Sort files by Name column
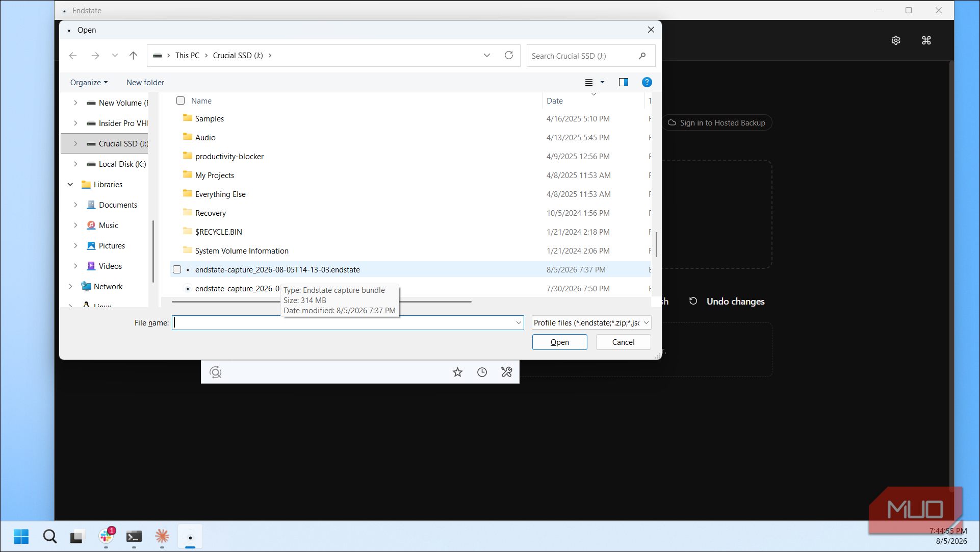980x552 pixels. click(x=201, y=101)
